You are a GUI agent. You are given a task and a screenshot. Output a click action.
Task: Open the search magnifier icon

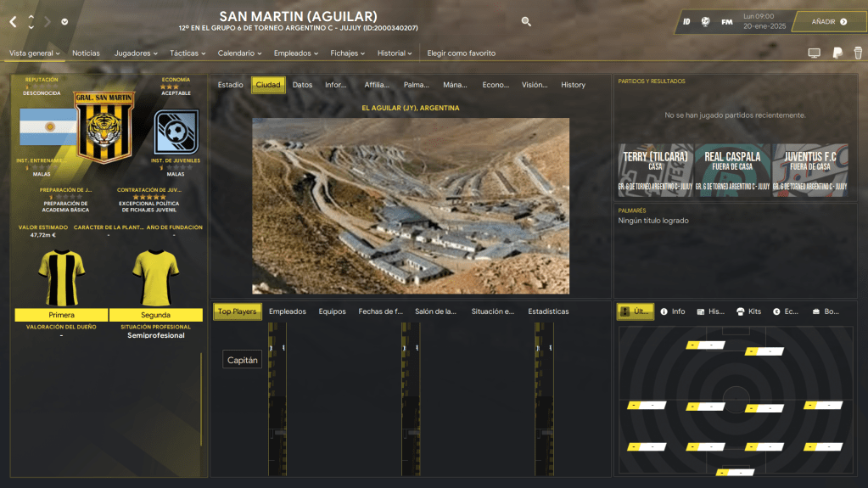tap(526, 21)
